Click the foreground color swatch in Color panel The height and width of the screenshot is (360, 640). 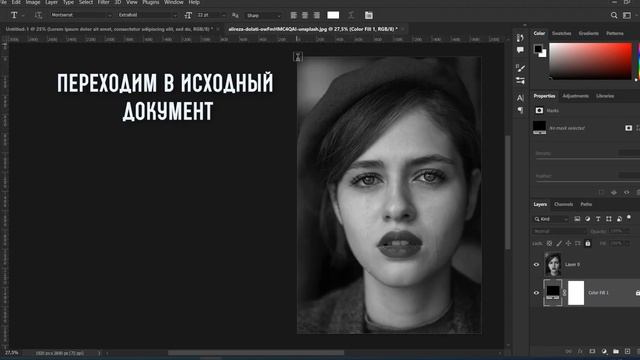[538, 49]
